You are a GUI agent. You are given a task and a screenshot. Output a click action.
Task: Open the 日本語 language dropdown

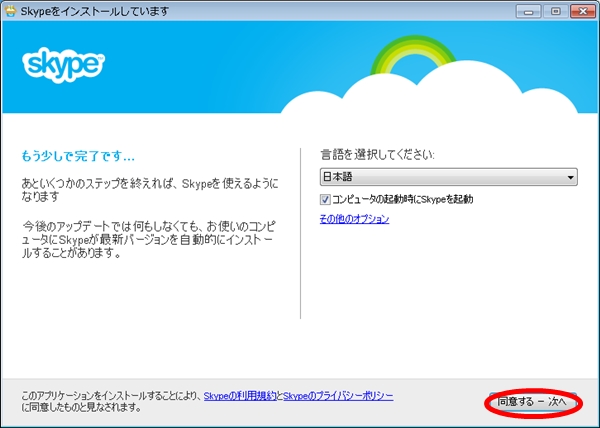tap(448, 177)
